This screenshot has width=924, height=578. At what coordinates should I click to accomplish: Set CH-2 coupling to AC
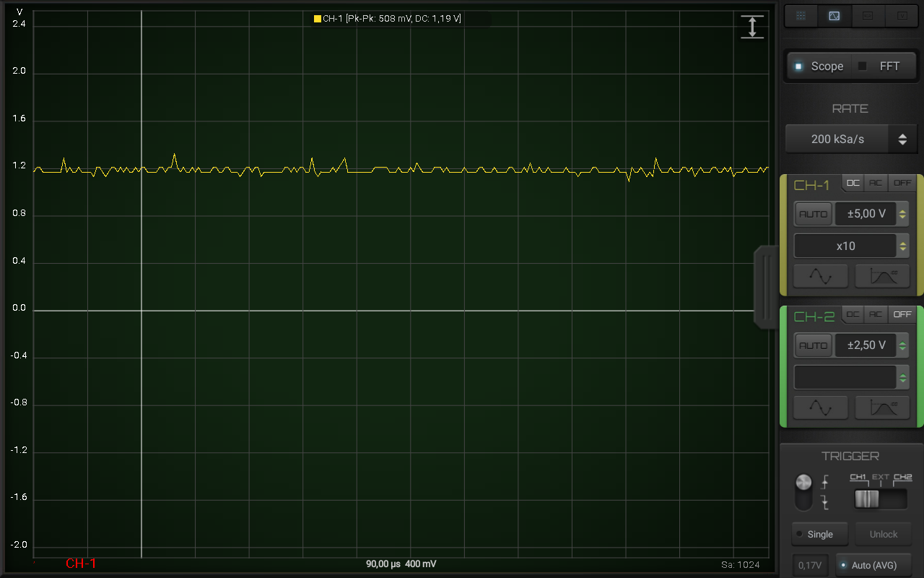click(876, 314)
